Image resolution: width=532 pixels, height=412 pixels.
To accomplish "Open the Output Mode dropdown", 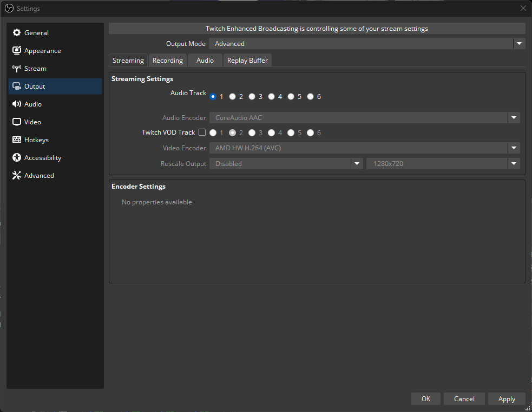I will 367,44.
